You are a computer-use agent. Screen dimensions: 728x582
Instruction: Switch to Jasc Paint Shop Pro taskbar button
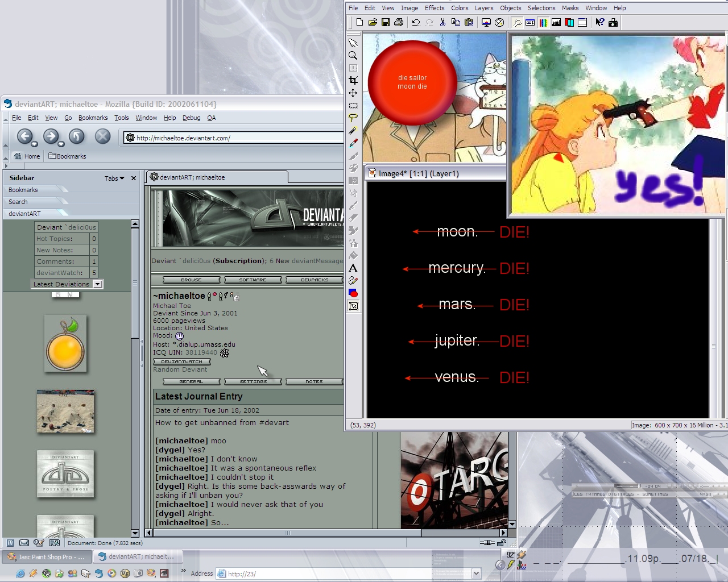click(x=47, y=557)
